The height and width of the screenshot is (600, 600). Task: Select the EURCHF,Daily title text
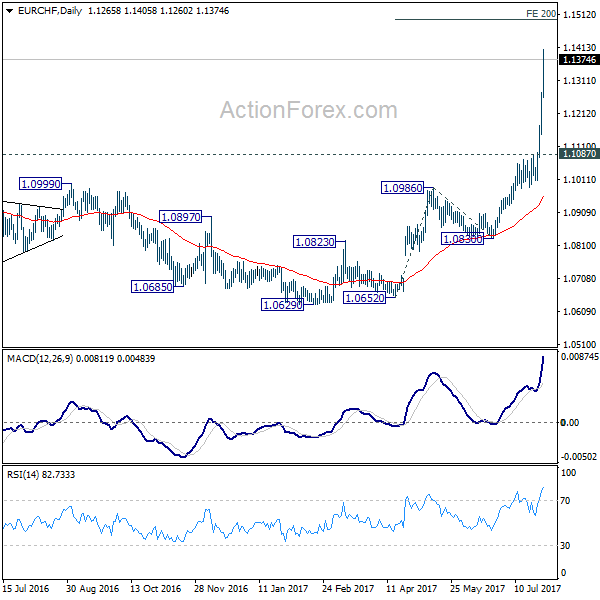[50, 11]
